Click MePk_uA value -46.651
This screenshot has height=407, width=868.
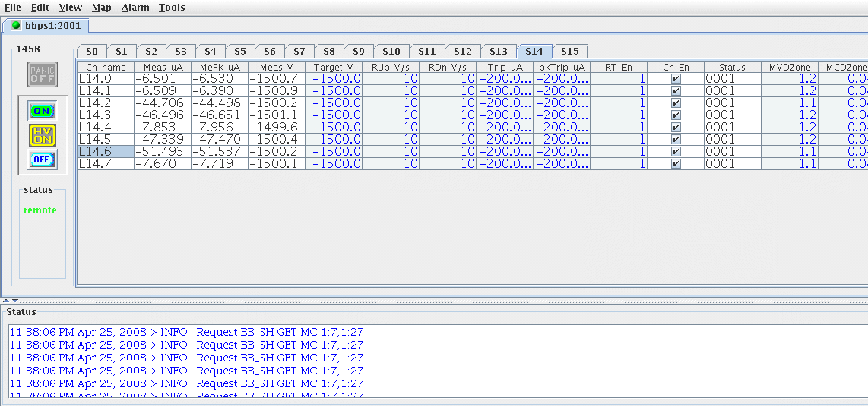pyautogui.click(x=220, y=115)
